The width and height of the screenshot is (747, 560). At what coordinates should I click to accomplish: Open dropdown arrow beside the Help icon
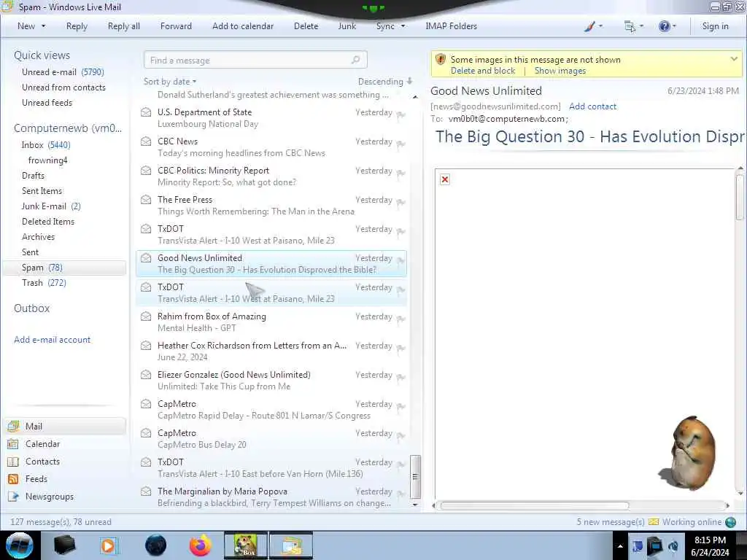(x=674, y=26)
